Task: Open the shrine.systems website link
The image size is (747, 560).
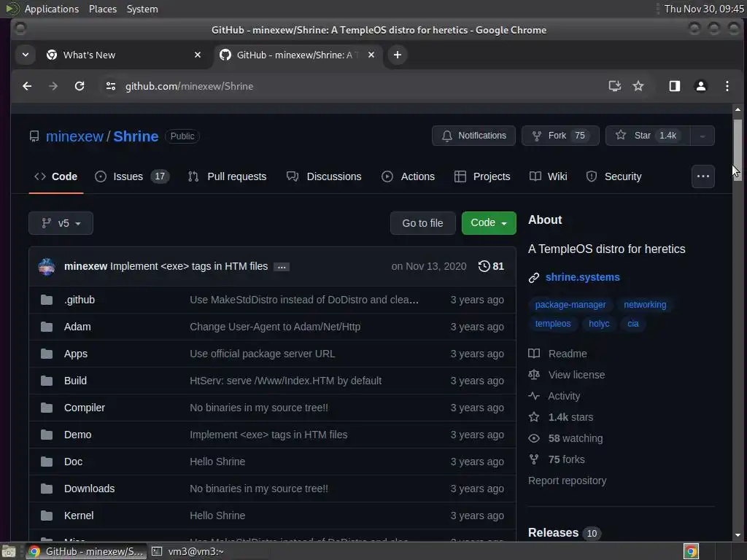Action: pos(583,278)
